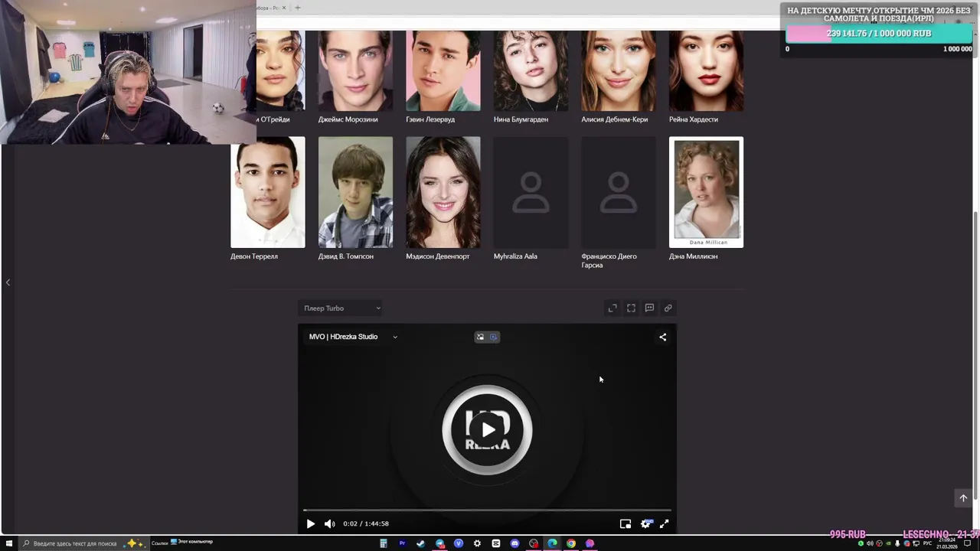Open the Плеер Turbo player dropdown
980x551 pixels.
pos(341,308)
